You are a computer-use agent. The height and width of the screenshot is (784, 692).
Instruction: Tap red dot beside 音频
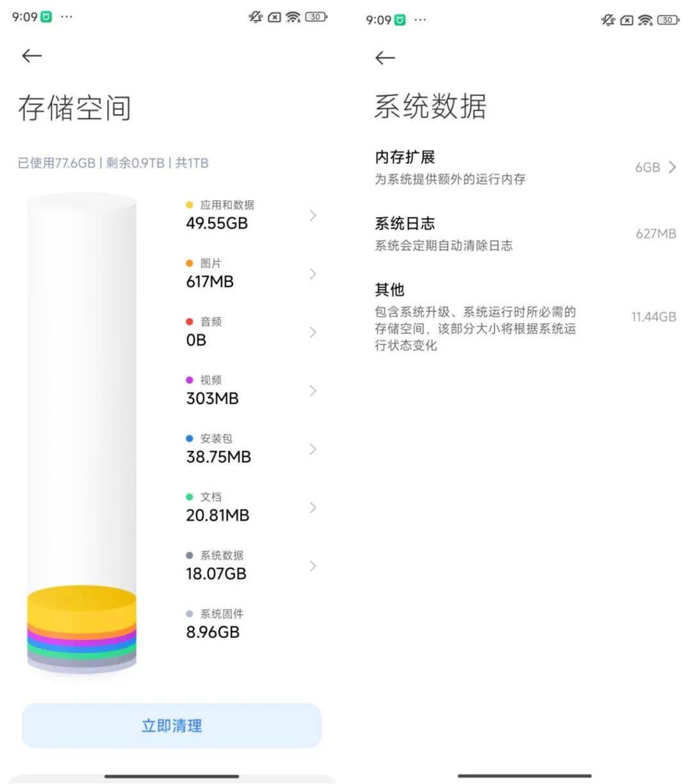coord(189,322)
